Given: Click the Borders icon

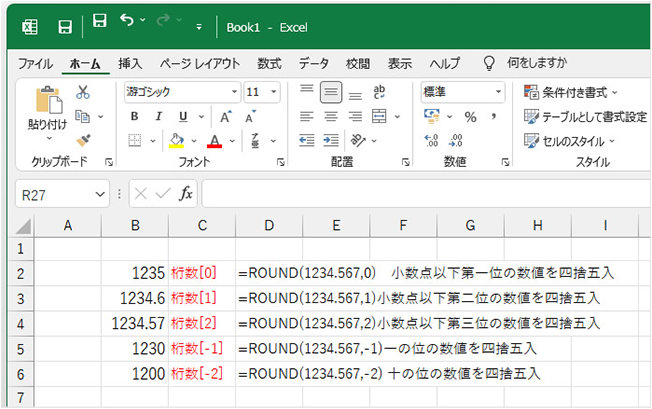Looking at the screenshot, I should click(x=135, y=140).
